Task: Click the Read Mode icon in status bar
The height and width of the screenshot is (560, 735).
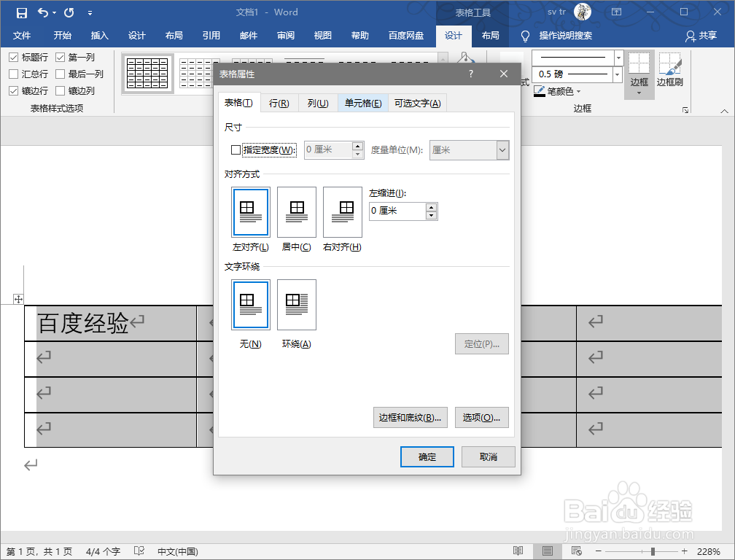Action: point(519,551)
